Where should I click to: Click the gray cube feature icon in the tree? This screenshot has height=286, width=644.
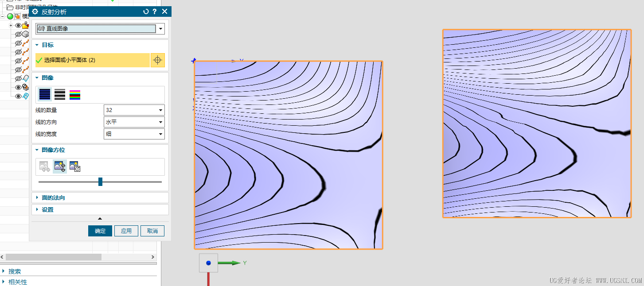pyautogui.click(x=25, y=34)
